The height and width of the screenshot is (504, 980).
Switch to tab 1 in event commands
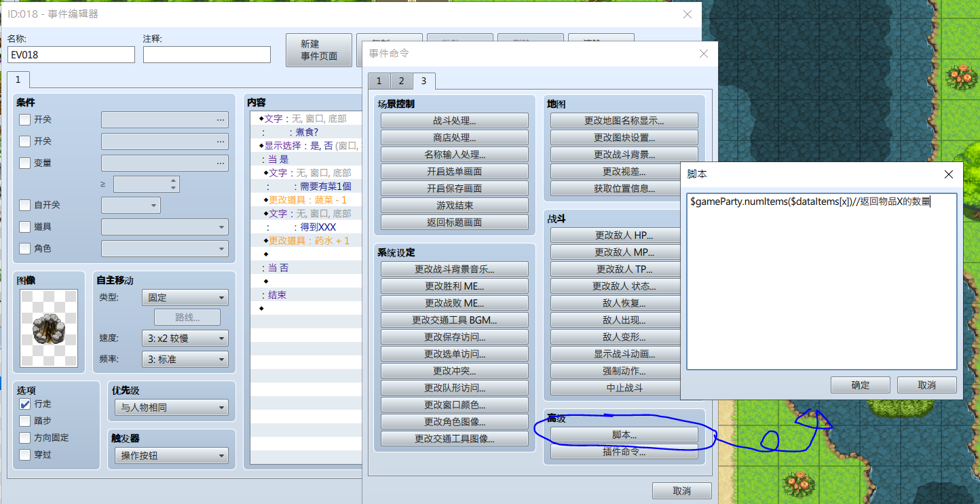coord(379,81)
